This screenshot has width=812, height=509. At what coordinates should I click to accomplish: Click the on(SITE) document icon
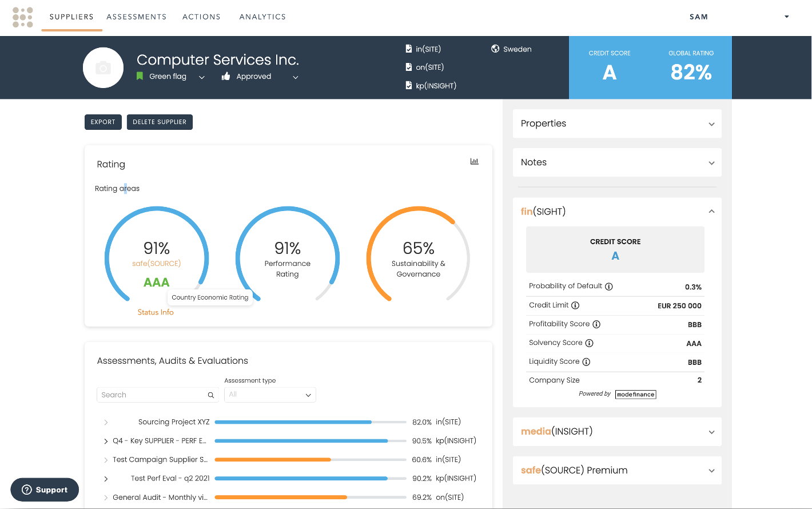[x=409, y=67]
